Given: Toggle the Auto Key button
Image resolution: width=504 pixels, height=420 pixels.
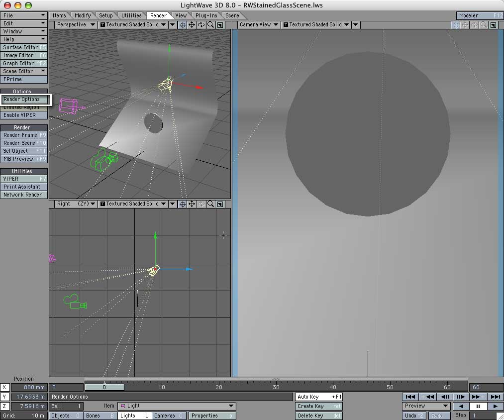Looking at the screenshot, I should point(319,397).
